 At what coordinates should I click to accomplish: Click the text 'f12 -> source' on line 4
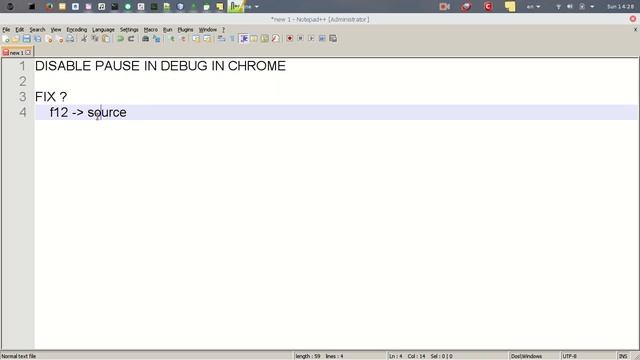tap(88, 112)
